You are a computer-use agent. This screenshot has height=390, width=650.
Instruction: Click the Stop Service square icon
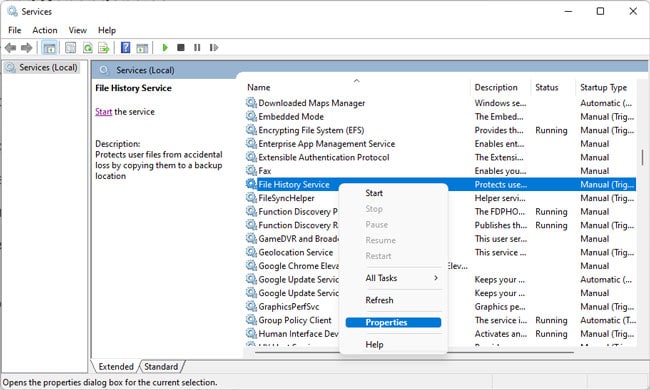click(x=181, y=48)
